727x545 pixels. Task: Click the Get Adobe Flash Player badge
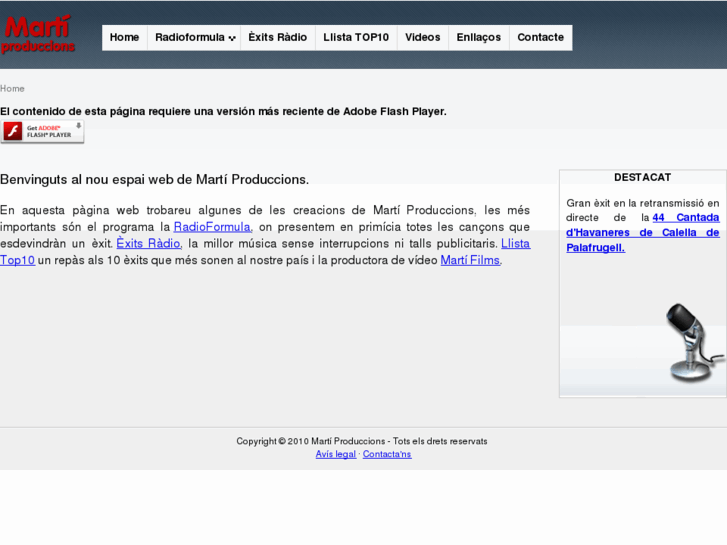tap(42, 132)
